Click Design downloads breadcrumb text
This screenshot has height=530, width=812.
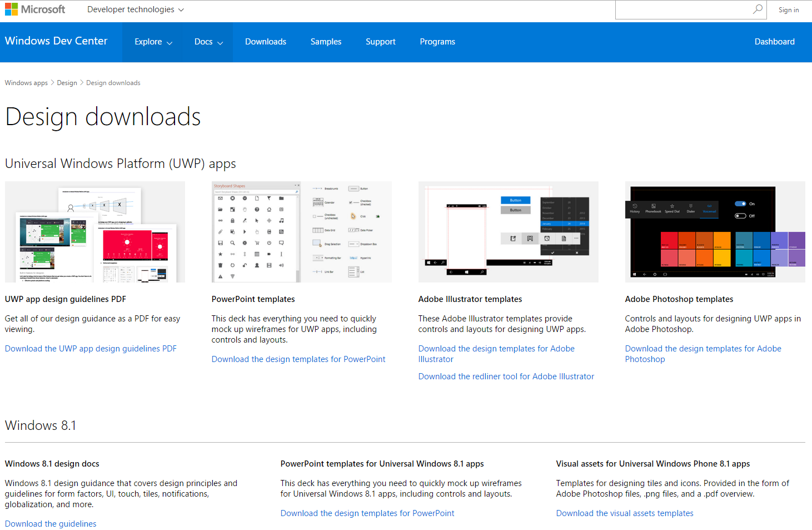tap(113, 83)
